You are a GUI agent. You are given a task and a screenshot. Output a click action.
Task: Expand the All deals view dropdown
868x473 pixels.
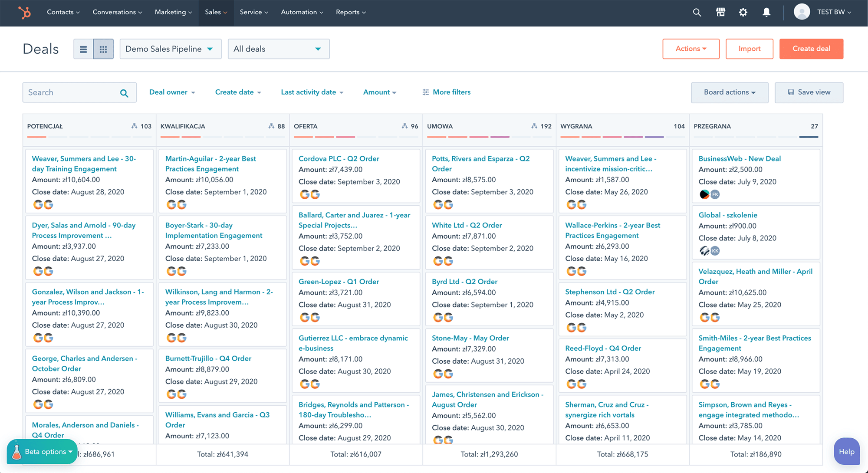(279, 49)
